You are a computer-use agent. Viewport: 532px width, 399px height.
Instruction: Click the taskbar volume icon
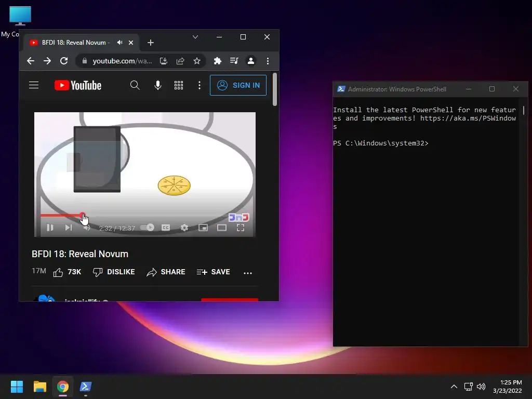481,387
